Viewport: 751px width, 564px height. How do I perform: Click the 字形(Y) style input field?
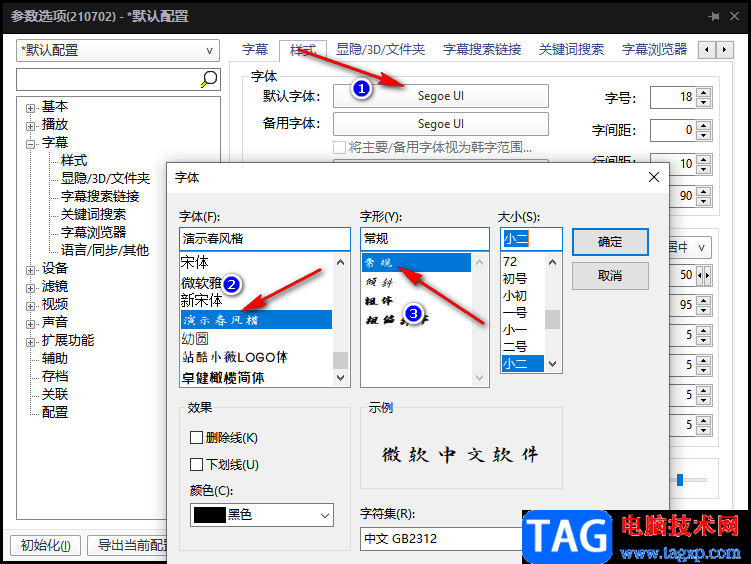(425, 239)
